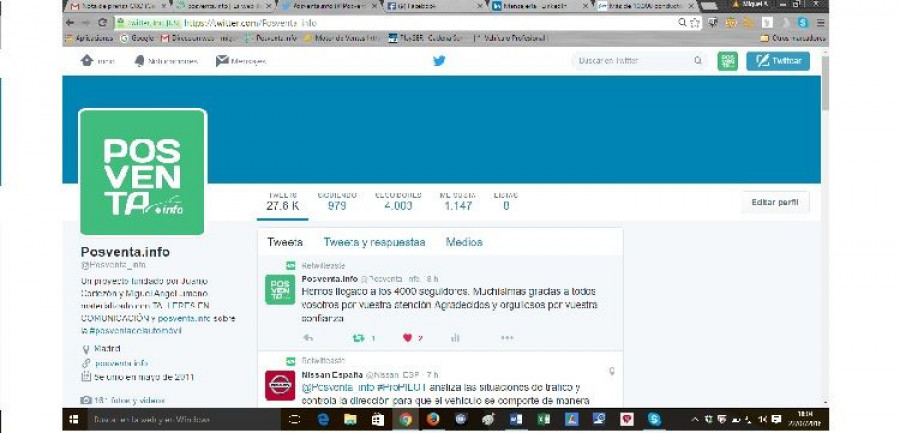This screenshot has width=900, height=433.
Task: Open Mensajes envelope in Twitter header
Action: pyautogui.click(x=222, y=61)
